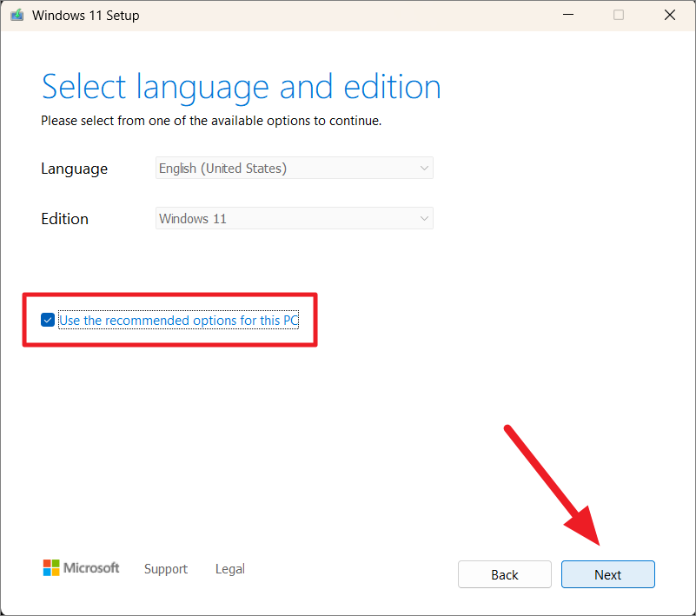Open the Language dropdown
Viewport: 696px width, 616px height.
[x=295, y=169]
